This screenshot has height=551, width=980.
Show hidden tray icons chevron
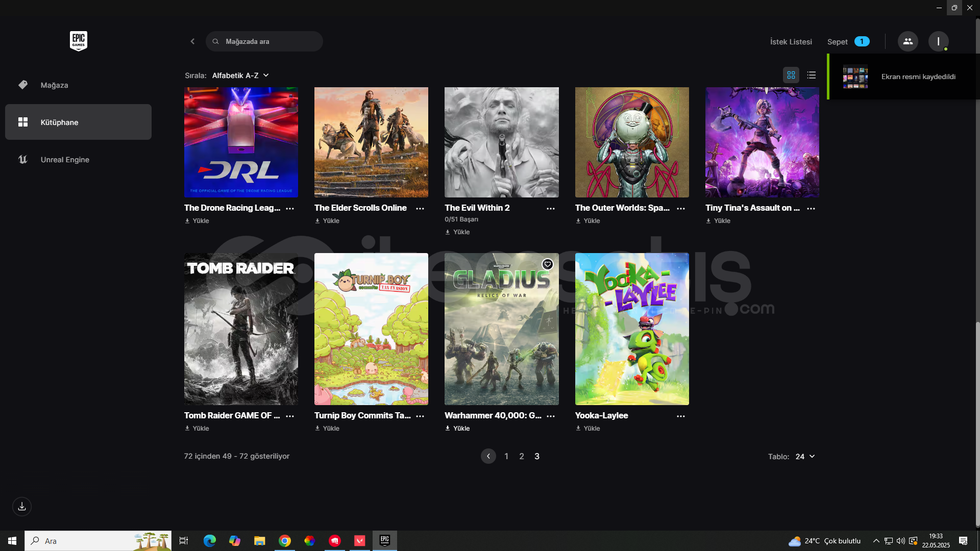click(876, 541)
